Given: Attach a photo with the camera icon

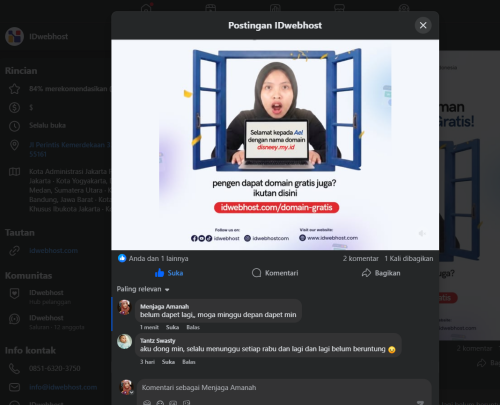Looking at the screenshot, I should 173,403.
